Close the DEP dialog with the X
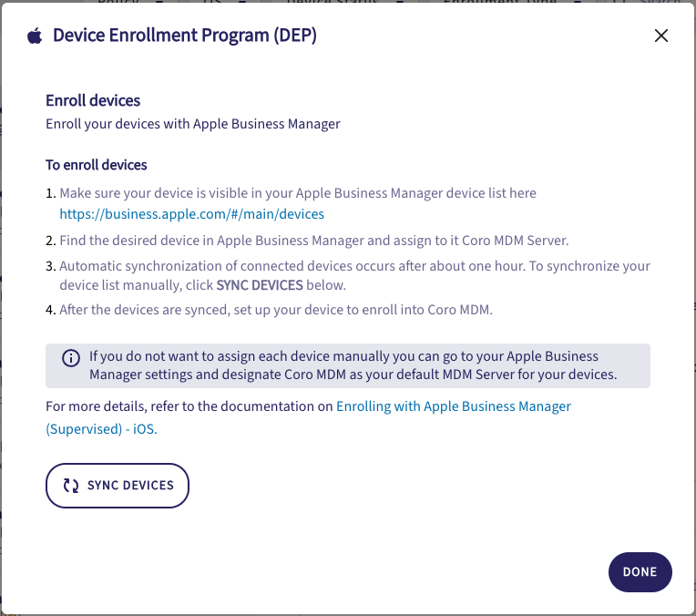The image size is (696, 616). click(x=661, y=36)
